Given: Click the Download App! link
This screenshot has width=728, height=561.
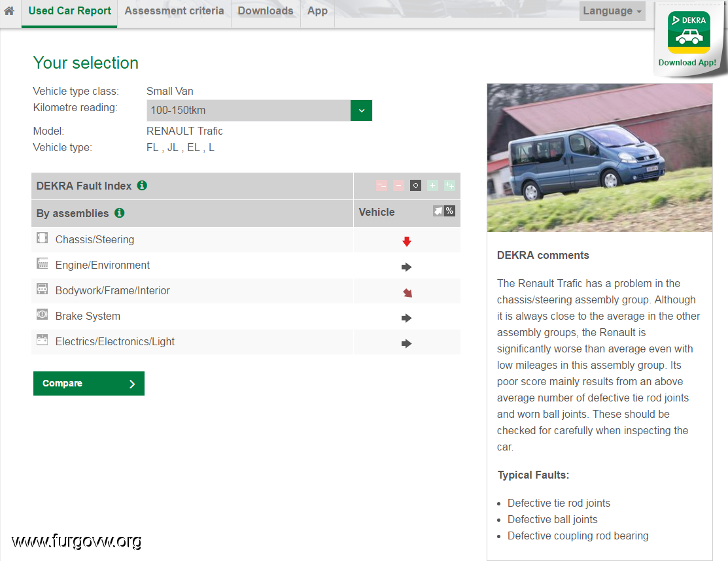Looking at the screenshot, I should [x=687, y=63].
